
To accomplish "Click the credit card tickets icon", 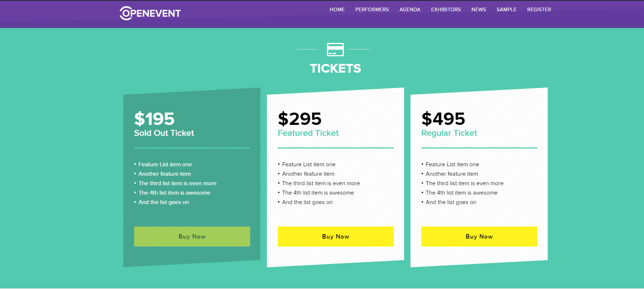I will 335,49.
